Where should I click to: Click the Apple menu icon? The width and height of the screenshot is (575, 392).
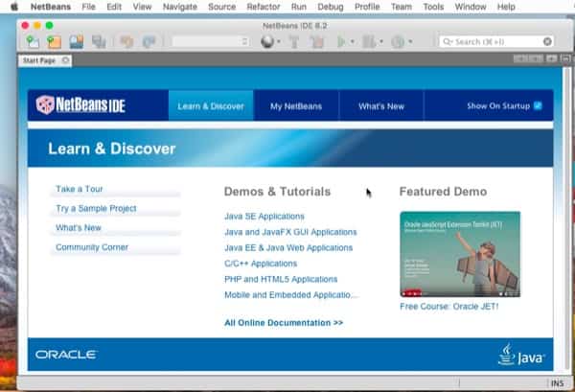[x=14, y=7]
